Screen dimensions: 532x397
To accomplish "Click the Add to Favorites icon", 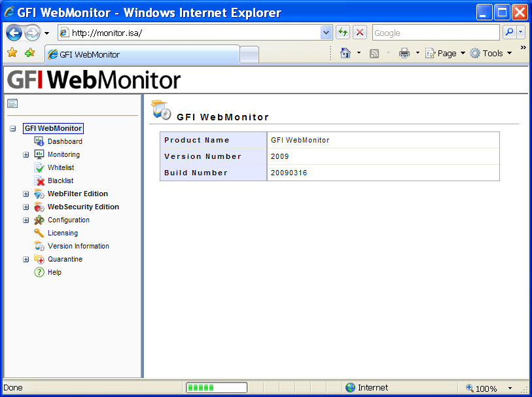I will point(30,52).
